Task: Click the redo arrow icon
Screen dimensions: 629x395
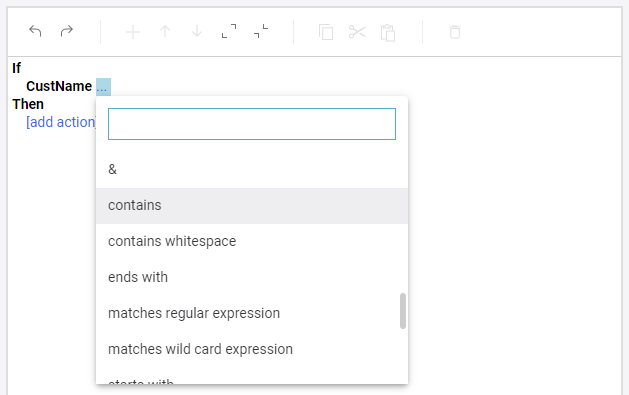Action: tap(67, 31)
